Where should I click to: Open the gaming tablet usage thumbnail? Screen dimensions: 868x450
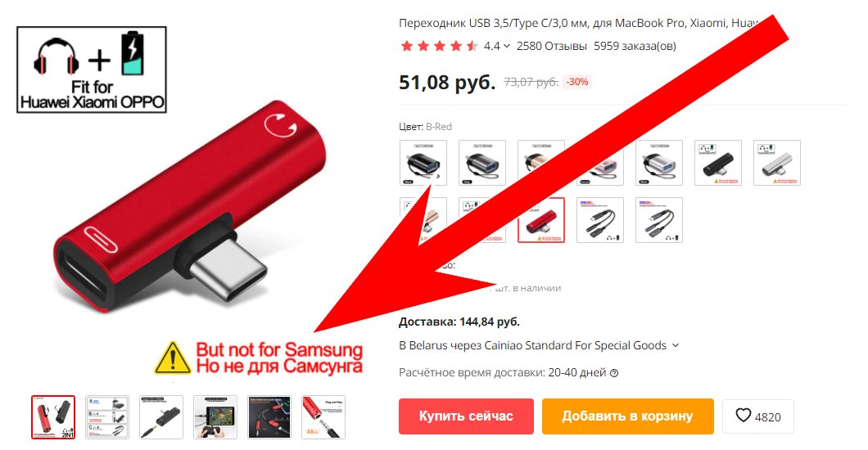(215, 417)
